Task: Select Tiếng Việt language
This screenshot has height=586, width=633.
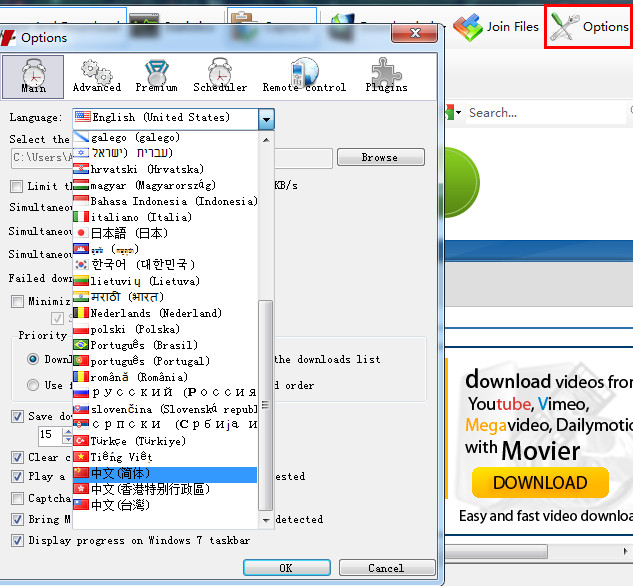Action: (165, 457)
